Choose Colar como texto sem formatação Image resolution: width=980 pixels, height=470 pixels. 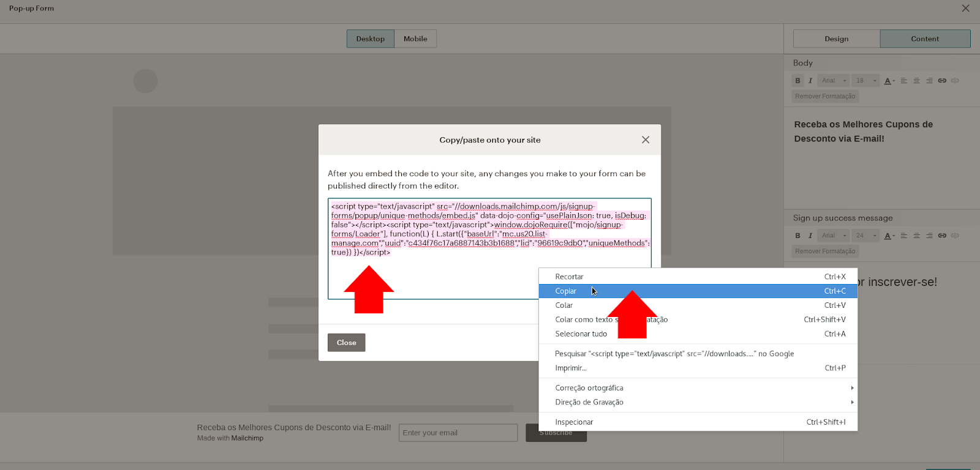(x=698, y=319)
